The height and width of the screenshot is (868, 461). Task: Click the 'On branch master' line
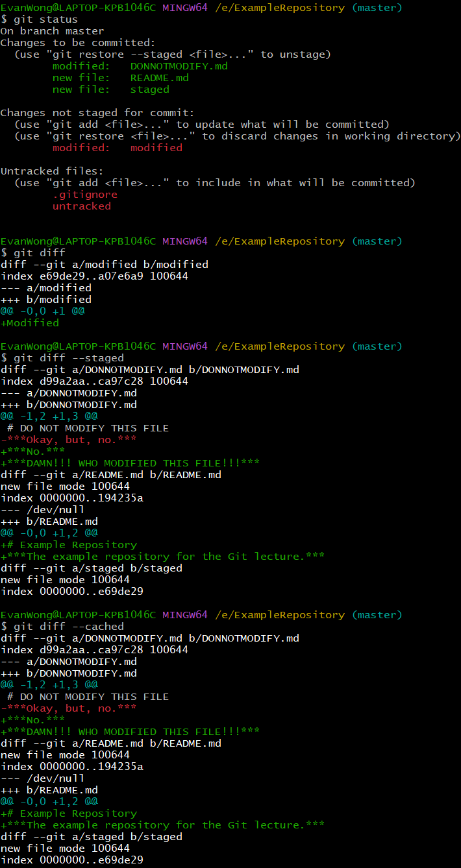(x=52, y=31)
